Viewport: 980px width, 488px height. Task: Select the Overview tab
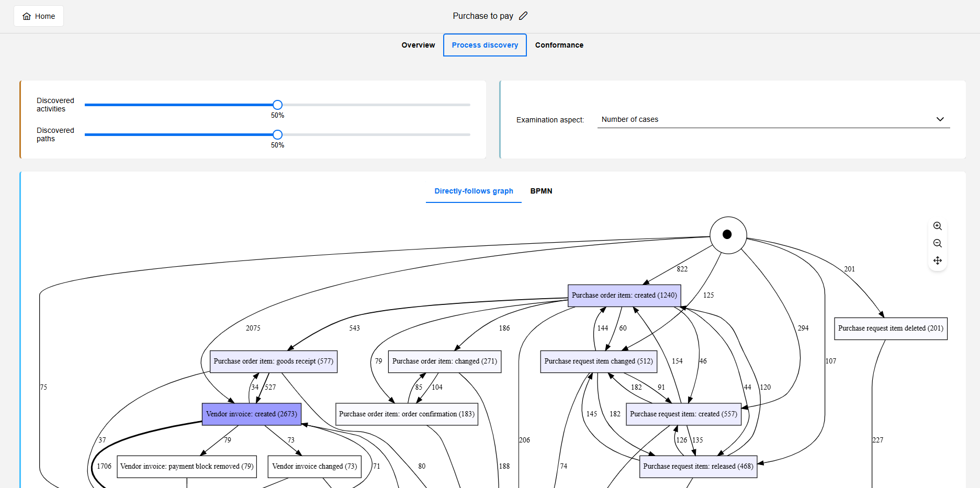tap(418, 45)
